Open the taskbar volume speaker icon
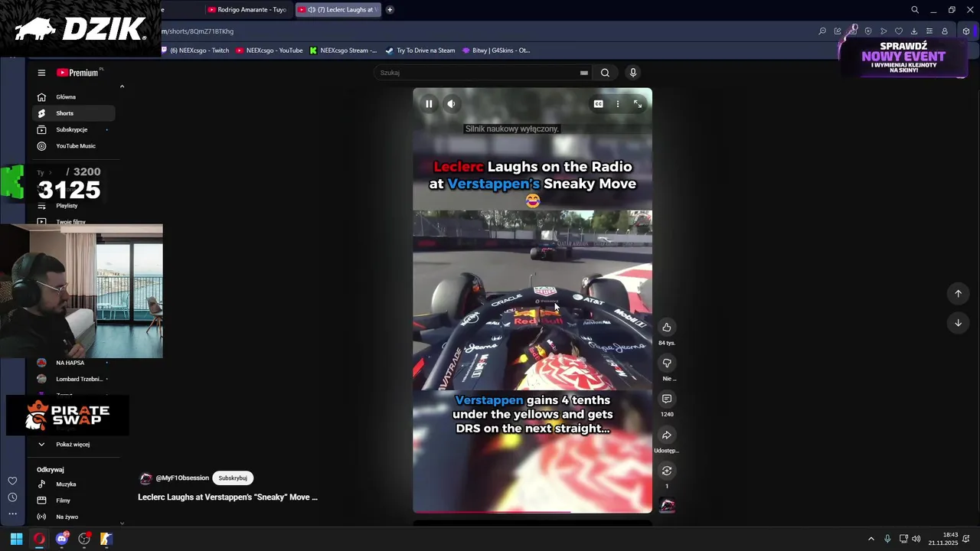 (x=916, y=539)
